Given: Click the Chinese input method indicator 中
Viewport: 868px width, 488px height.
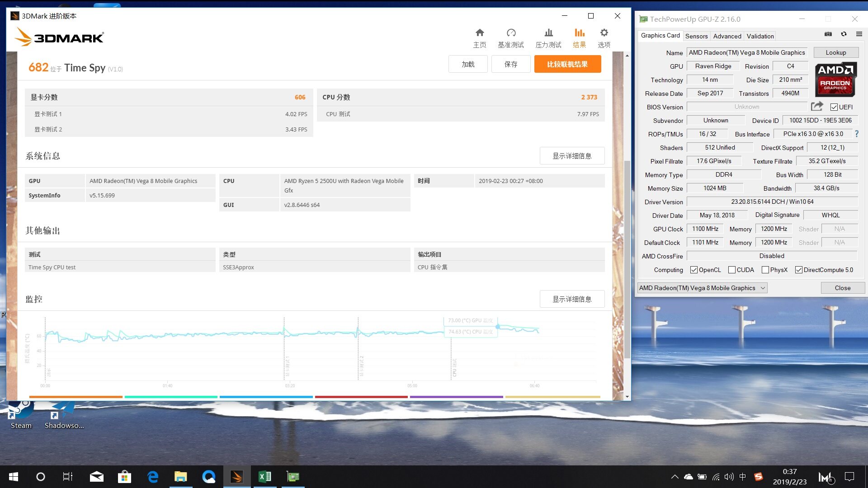Looking at the screenshot, I should pyautogui.click(x=742, y=477).
